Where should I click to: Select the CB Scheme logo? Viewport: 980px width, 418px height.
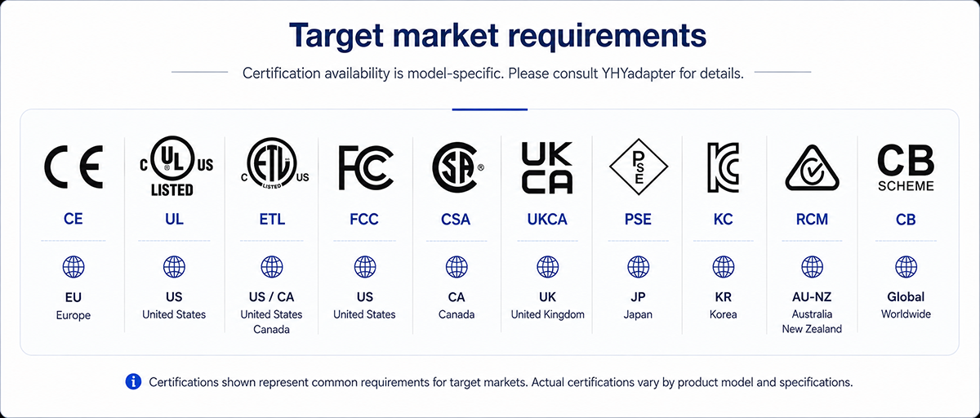pos(906,167)
